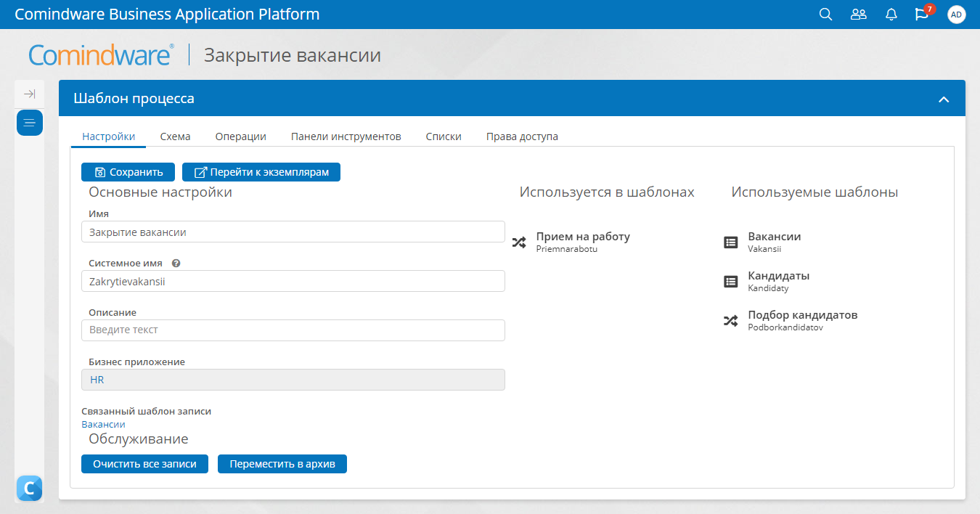Focus the Имя input field
The height and width of the screenshot is (514, 980).
[293, 232]
